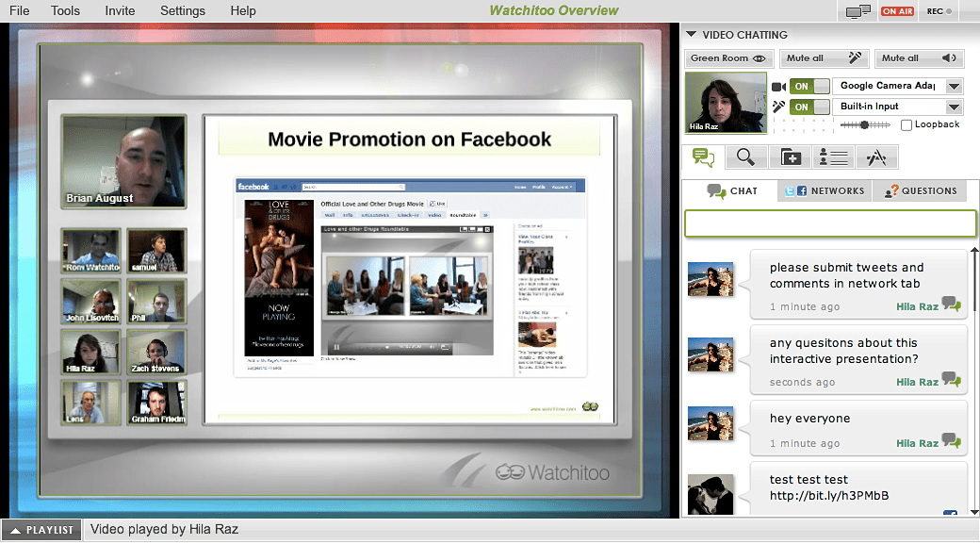Image resolution: width=980 pixels, height=544 pixels.
Task: Click reply icon on 'any quesitons' message
Action: pyautogui.click(x=951, y=380)
